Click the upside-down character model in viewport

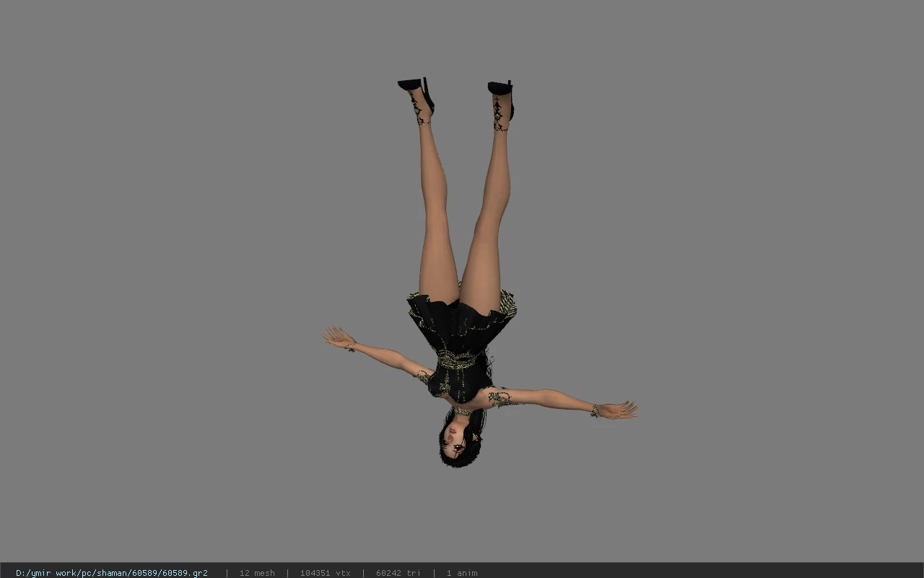[x=479, y=272]
